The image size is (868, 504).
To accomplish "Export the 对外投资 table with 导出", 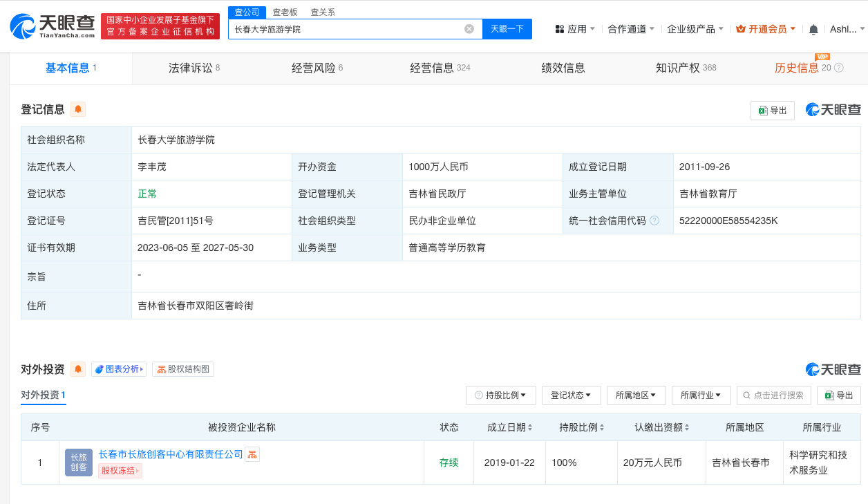I will (839, 395).
